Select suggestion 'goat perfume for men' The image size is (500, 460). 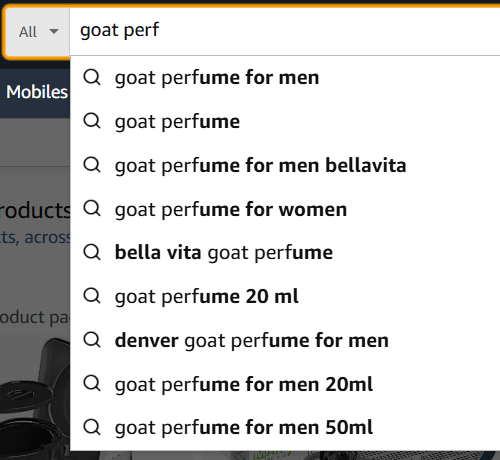pos(285,77)
